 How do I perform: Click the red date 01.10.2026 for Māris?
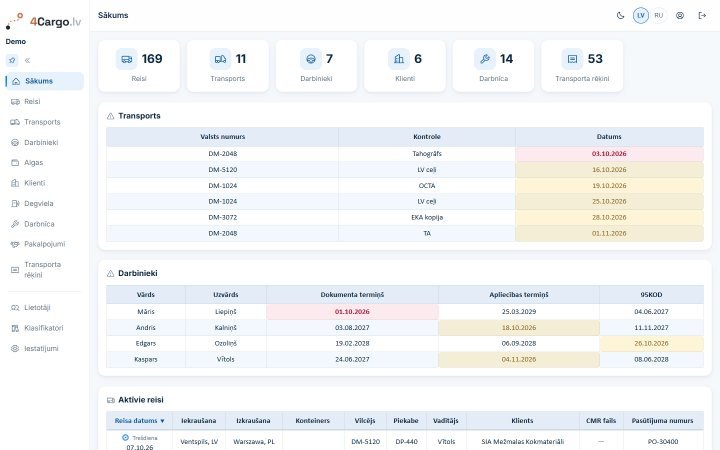point(352,312)
